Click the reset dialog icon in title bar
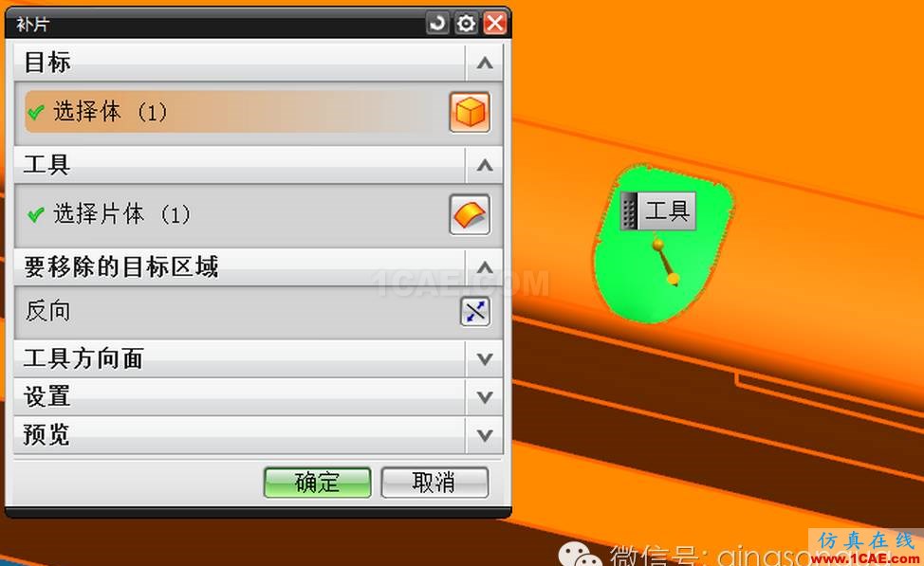The height and width of the screenshot is (566, 924). (437, 24)
